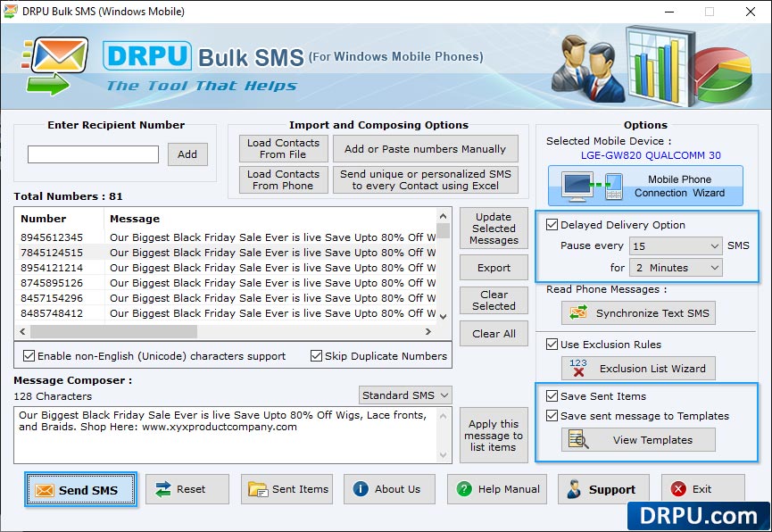This screenshot has width=772, height=532.
Task: Click the message list's scroll down arrow
Action: [x=443, y=316]
